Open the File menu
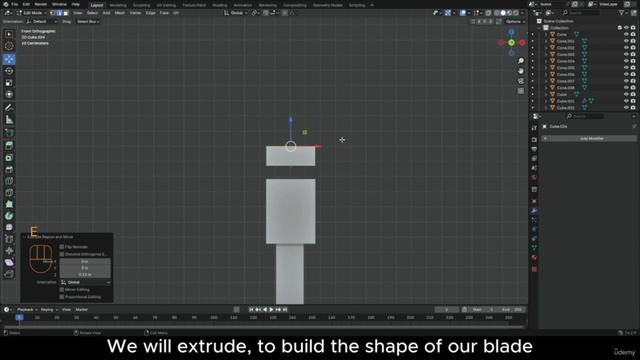Viewport: 640px width, 360px height. 15,4
